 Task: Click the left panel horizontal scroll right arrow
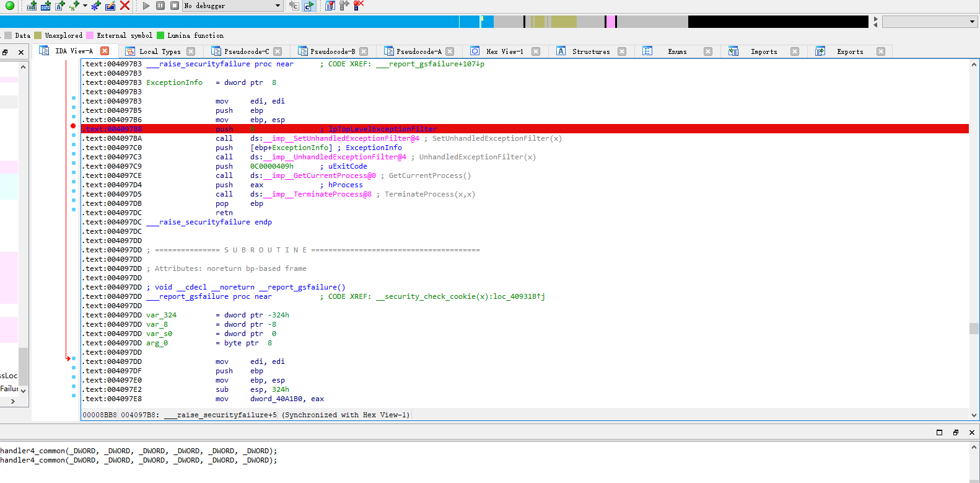[x=12, y=402]
